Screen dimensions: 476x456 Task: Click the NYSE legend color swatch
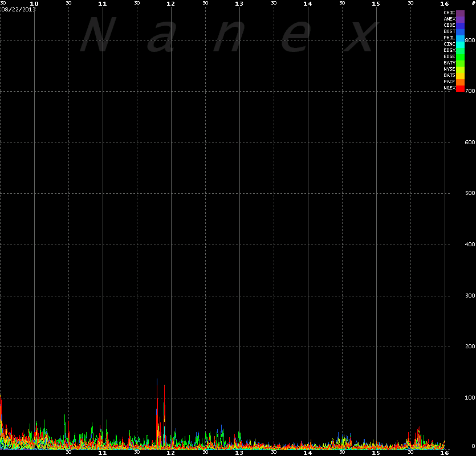[460, 70]
